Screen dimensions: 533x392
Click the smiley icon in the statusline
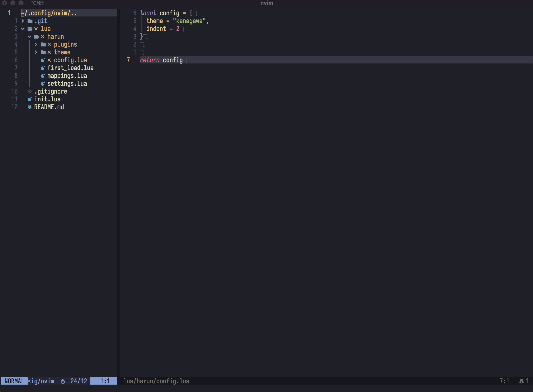point(62,381)
